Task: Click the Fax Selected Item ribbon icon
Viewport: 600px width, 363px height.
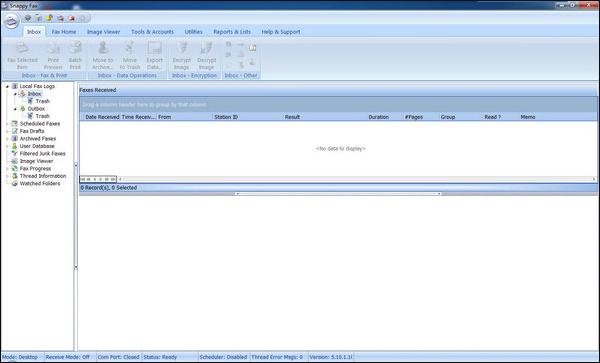Action: coord(22,48)
